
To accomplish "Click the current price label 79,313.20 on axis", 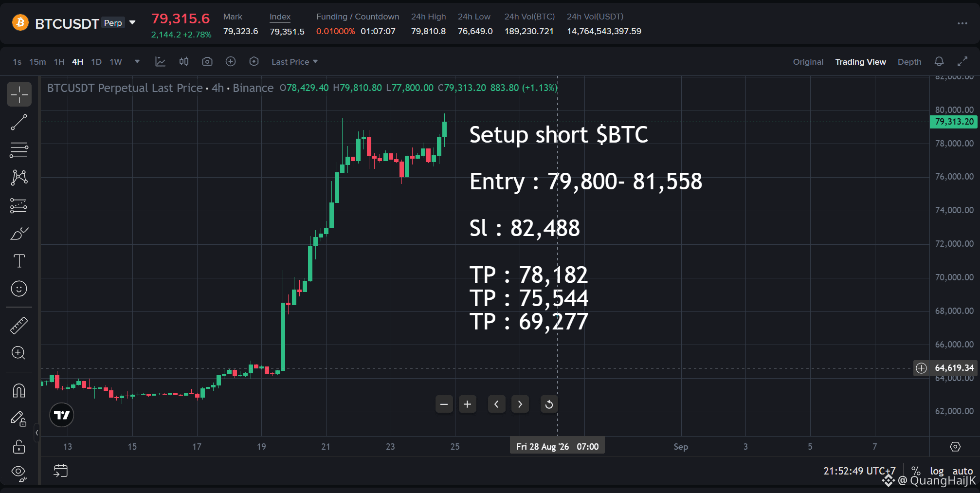I will click(x=954, y=122).
